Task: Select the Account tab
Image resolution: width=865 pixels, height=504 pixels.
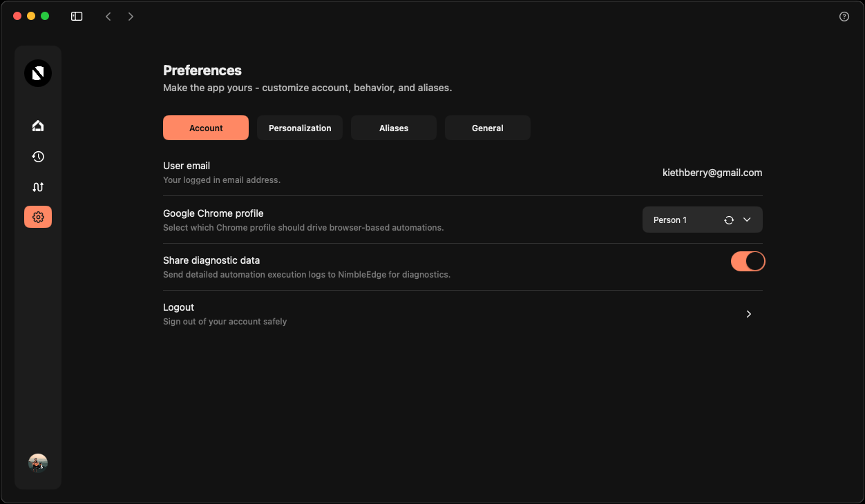Action: click(x=206, y=128)
